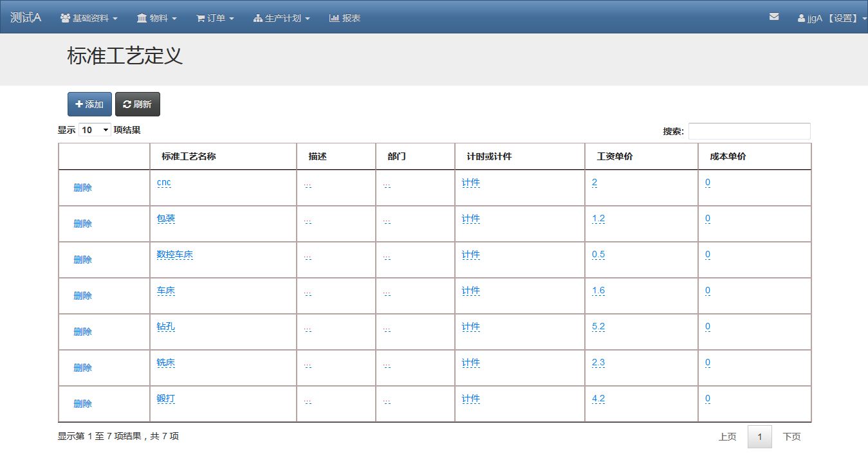Expand the 订单 menu

215,18
